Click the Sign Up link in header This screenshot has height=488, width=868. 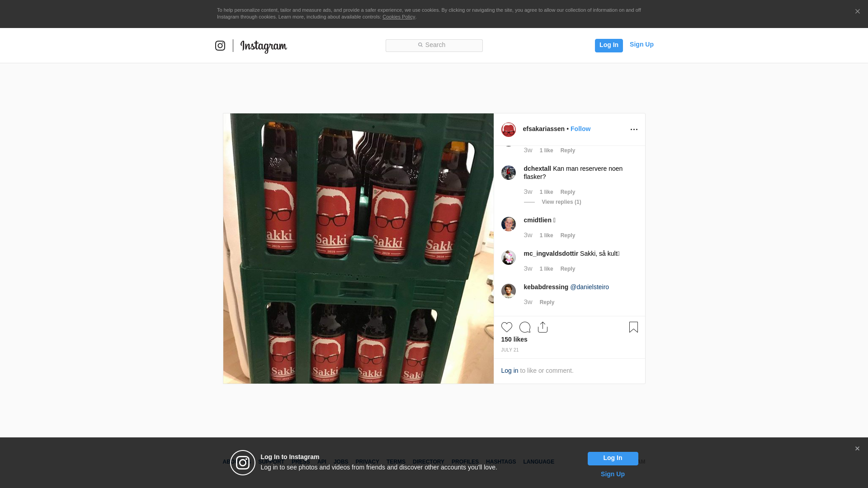[642, 44]
